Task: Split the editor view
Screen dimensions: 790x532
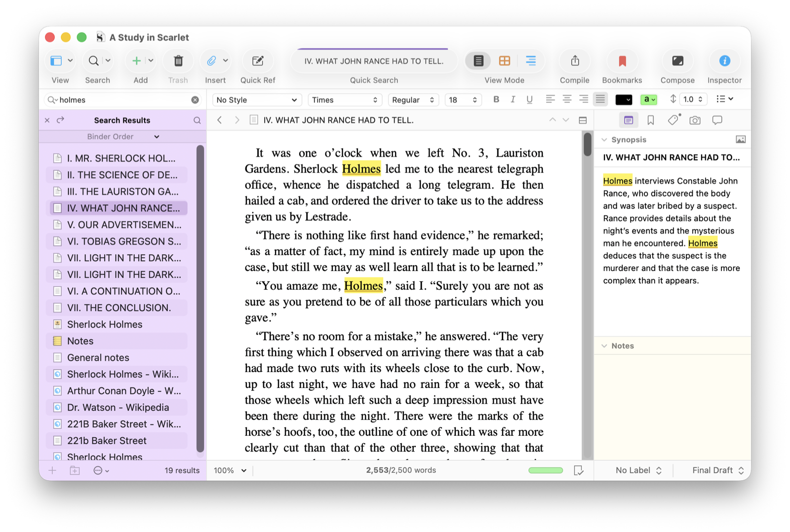Action: (x=583, y=120)
